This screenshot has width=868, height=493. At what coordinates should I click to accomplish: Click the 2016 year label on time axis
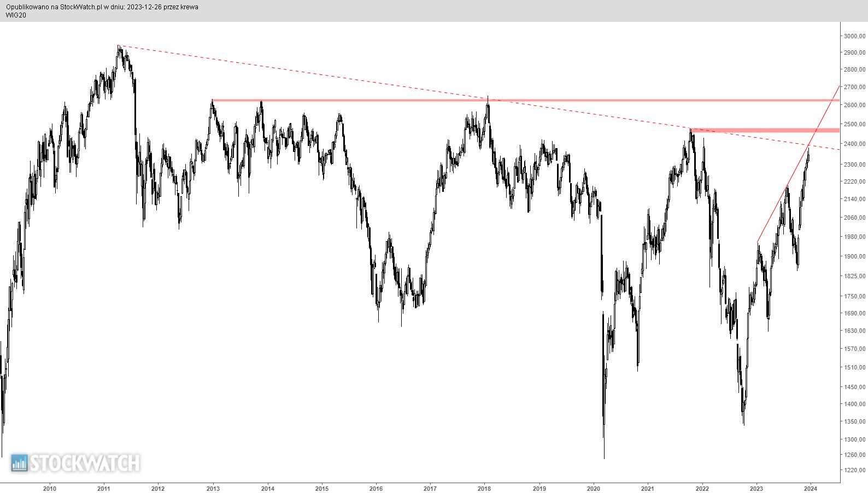click(x=376, y=489)
